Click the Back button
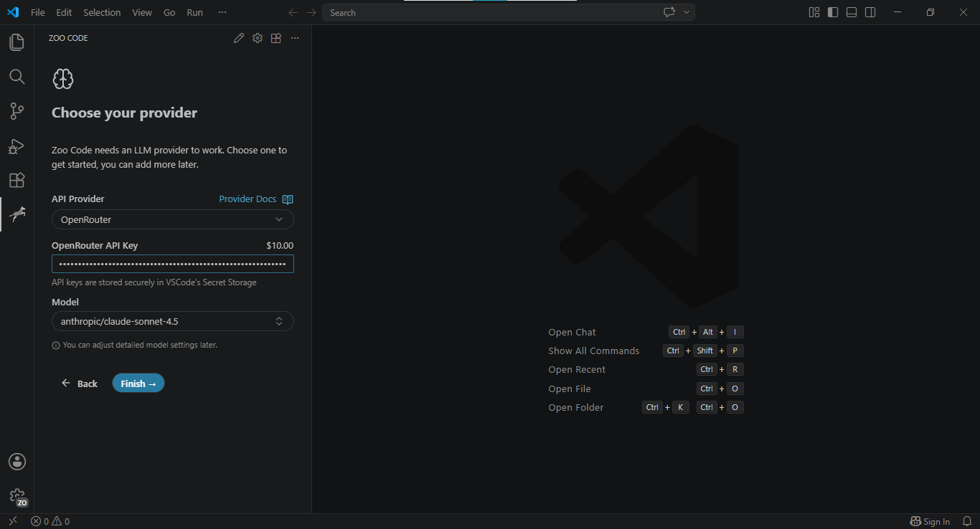 pyautogui.click(x=80, y=383)
